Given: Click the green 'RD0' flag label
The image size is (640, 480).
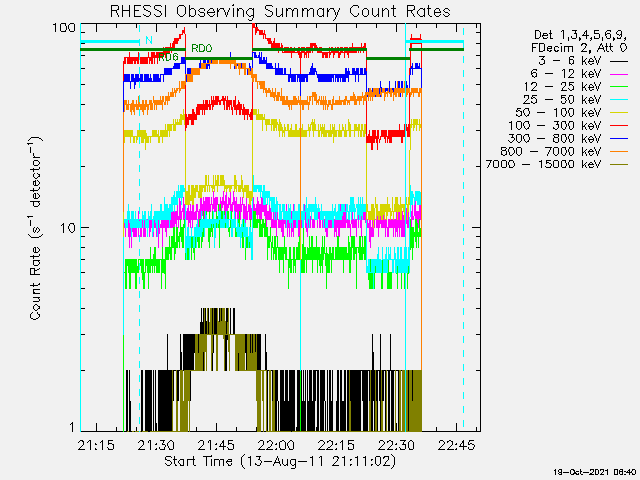Looking at the screenshot, I should tap(202, 49).
